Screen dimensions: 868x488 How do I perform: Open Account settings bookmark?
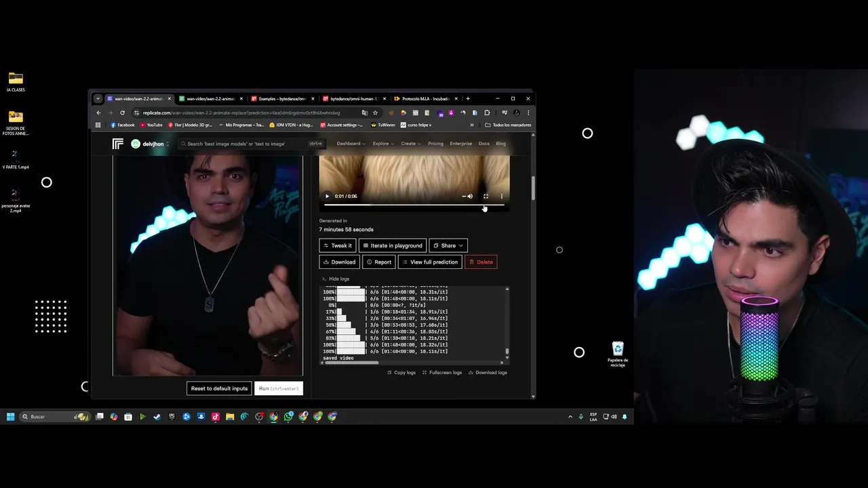click(x=341, y=125)
